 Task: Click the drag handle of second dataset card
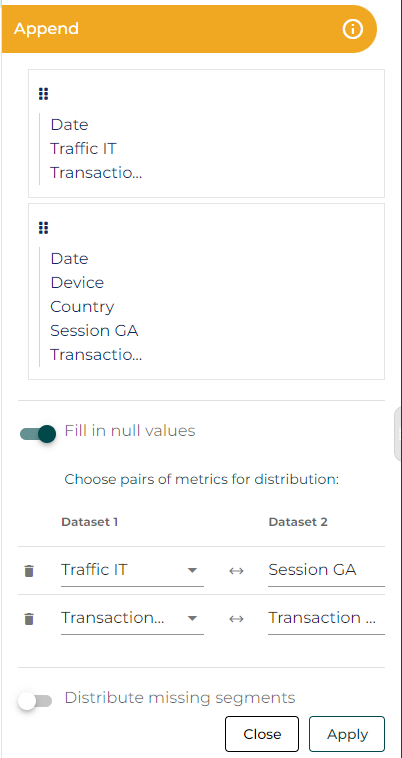[43, 228]
